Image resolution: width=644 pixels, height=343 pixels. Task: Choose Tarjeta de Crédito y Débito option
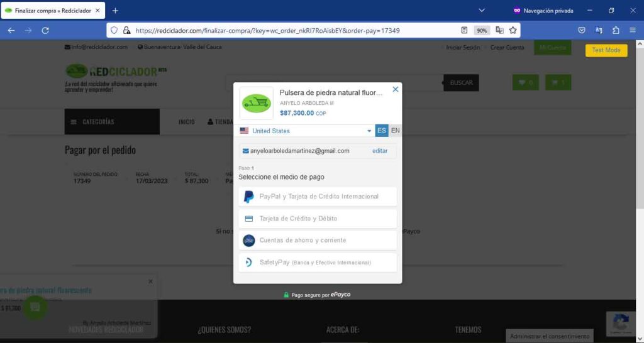pyautogui.click(x=318, y=219)
